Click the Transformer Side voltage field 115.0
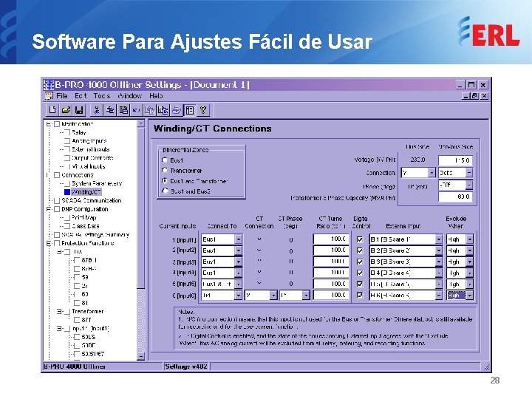 (455, 160)
